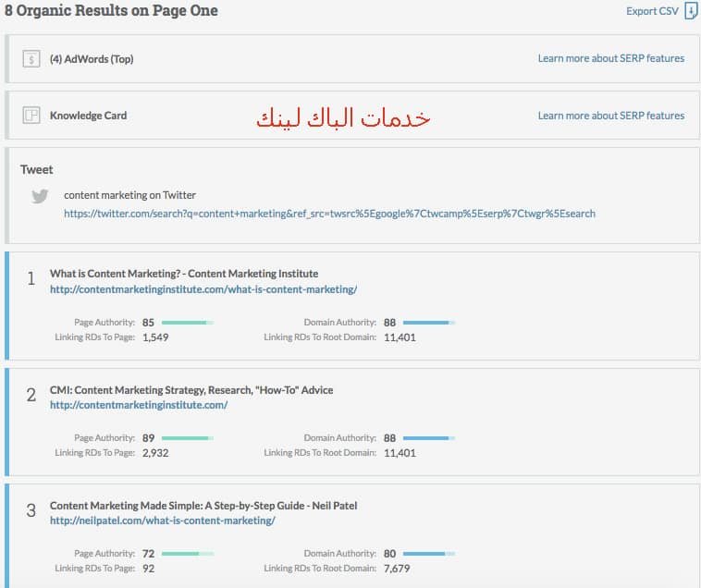
Task: Click the Knowledge Card label
Action: (x=88, y=116)
